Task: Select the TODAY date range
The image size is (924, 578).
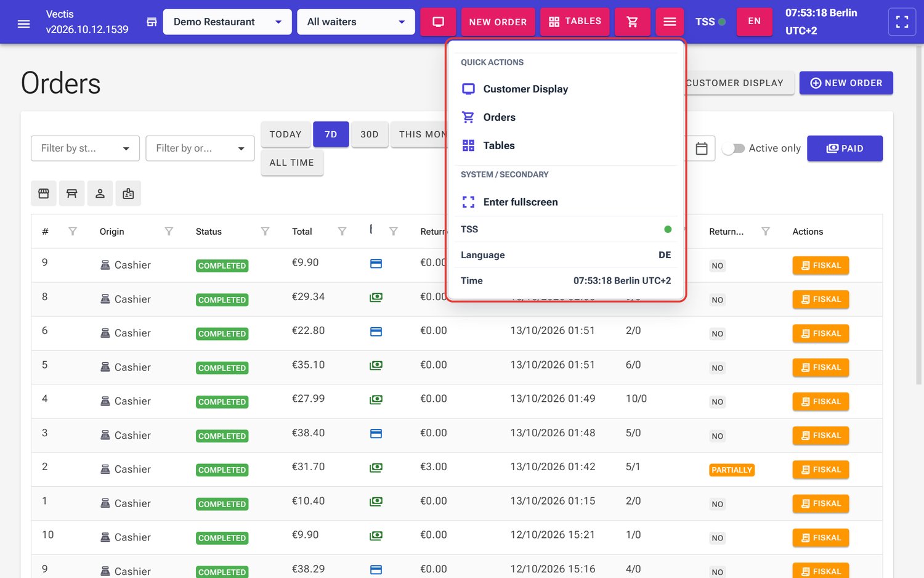Action: click(x=286, y=134)
